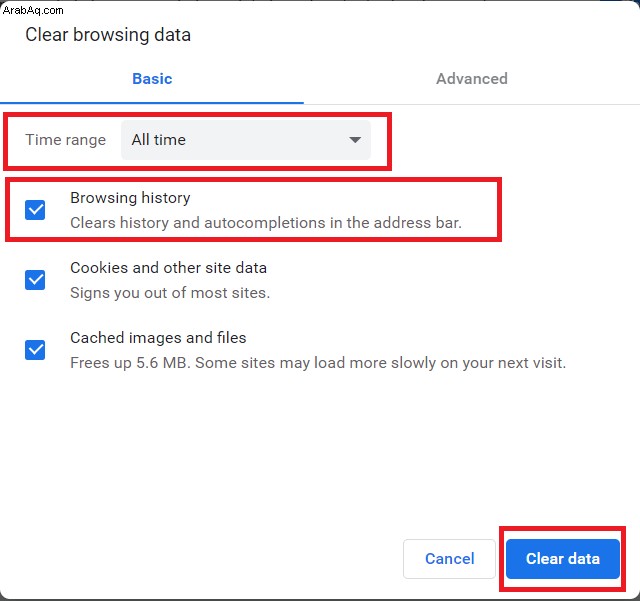The image size is (640, 601).
Task: Click the ArabAq.com watermark text
Action: click(33, 10)
